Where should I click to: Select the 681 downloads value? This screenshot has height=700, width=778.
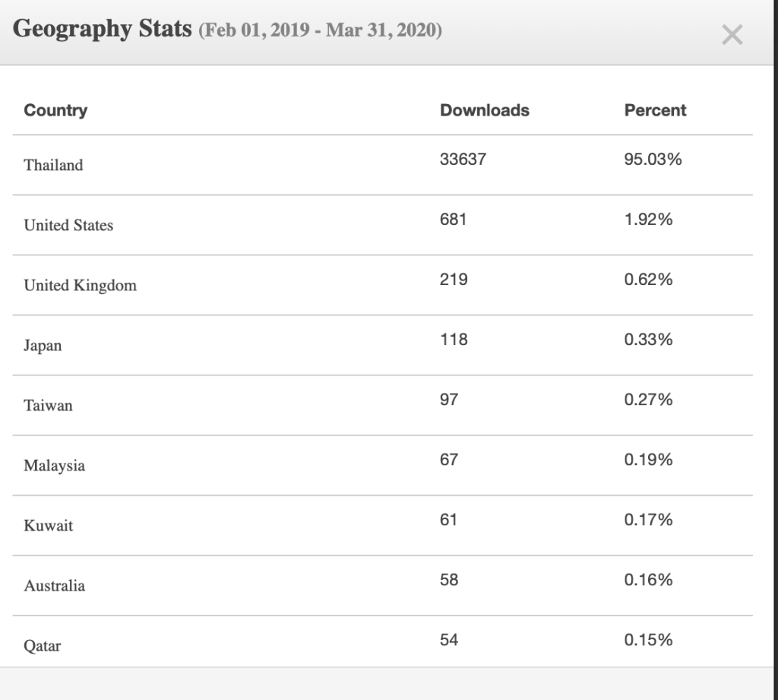pos(453,220)
